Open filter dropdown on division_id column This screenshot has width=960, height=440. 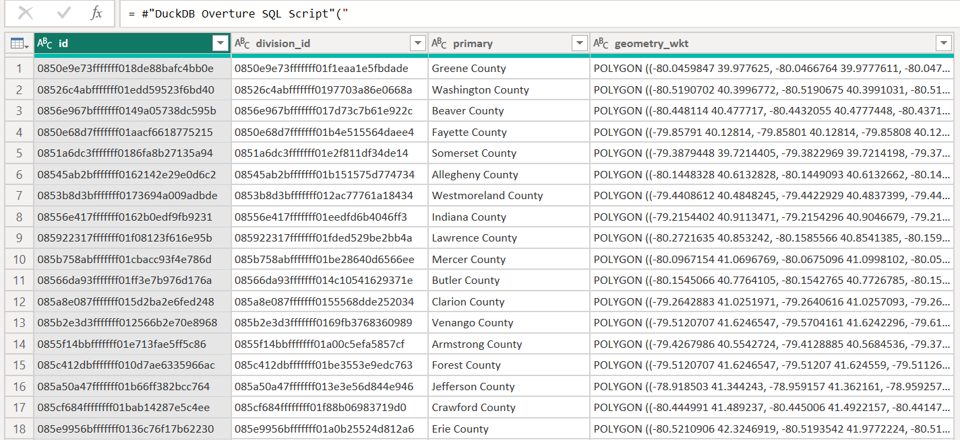pyautogui.click(x=418, y=43)
